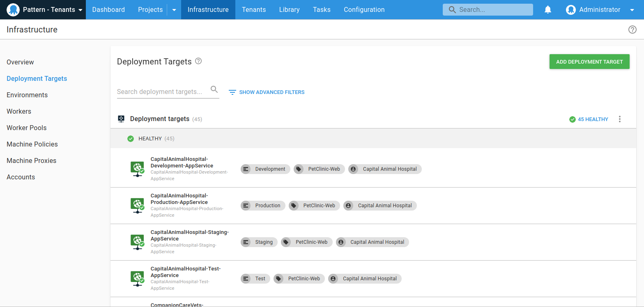644x307 pixels.
Task: Click the Add Deployment Target button
Action: pyautogui.click(x=589, y=62)
